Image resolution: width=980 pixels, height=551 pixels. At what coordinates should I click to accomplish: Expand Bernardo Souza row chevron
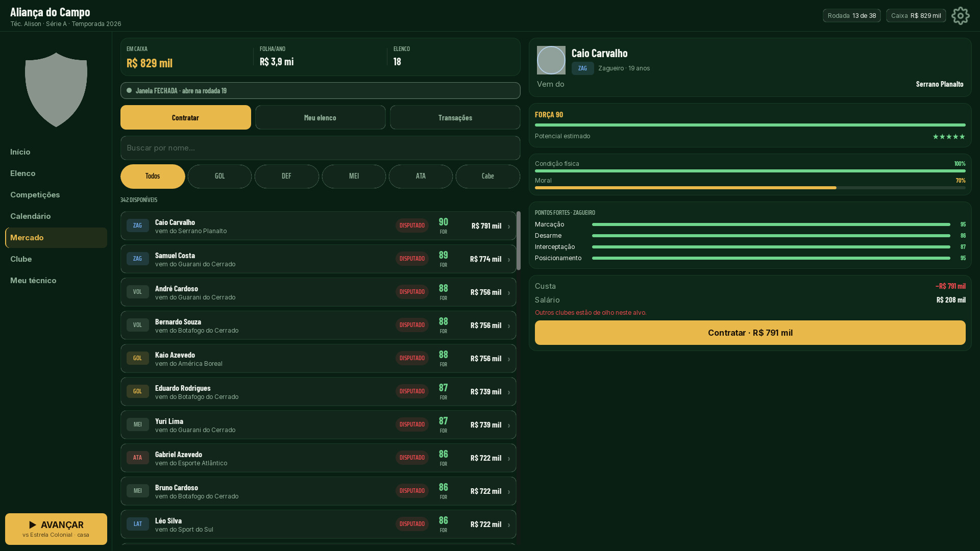509,325
